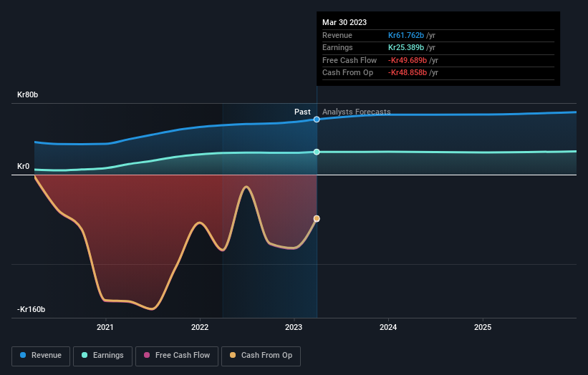Click the pink Free Cash Flow legend dot
Image resolution: width=588 pixels, height=375 pixels.
tap(147, 355)
